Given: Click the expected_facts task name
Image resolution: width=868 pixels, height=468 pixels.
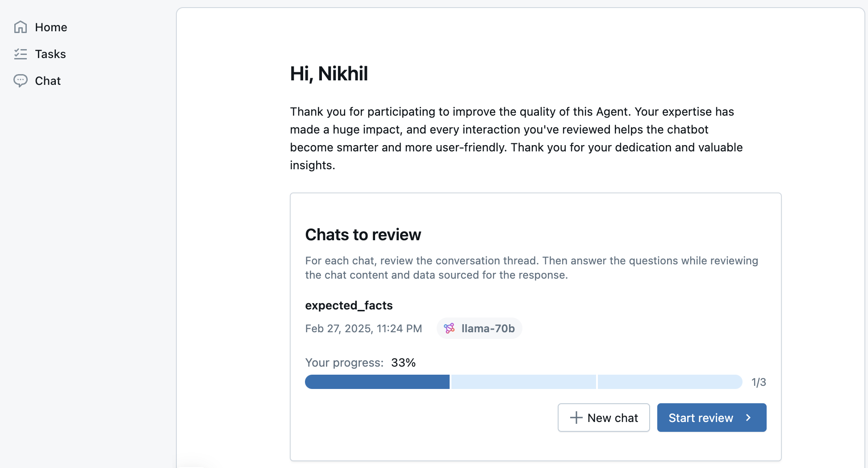Looking at the screenshot, I should pos(349,305).
